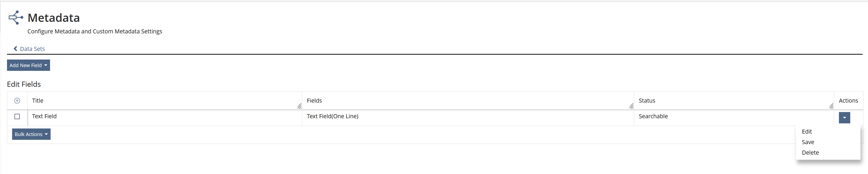
Task: Open the Add New Field dropdown
Action: [x=28, y=65]
